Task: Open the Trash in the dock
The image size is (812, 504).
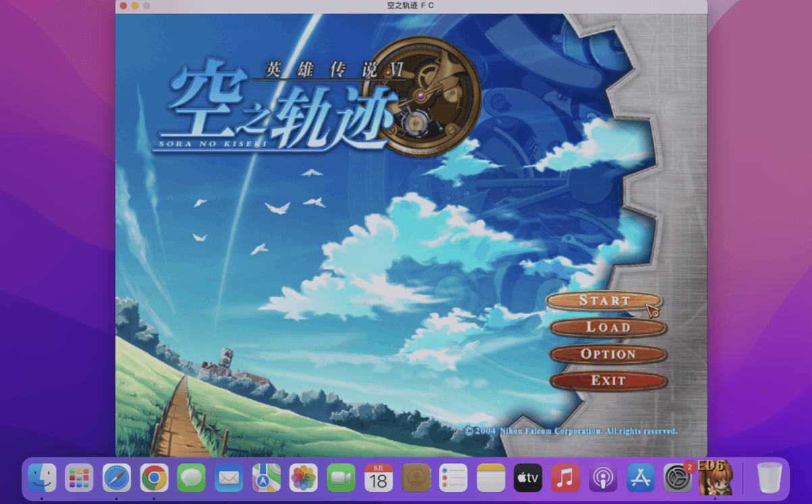Action: 769,478
